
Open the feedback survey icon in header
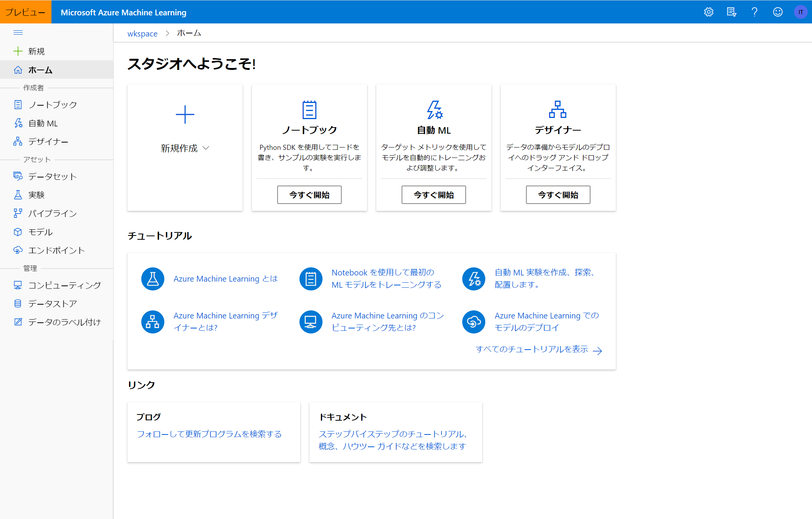click(x=731, y=12)
